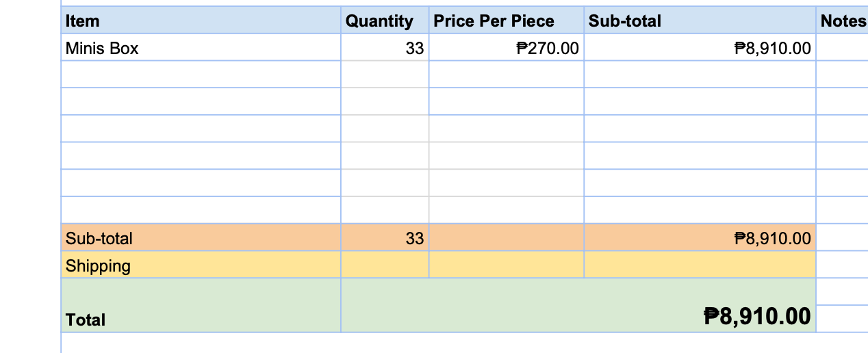Select the yellow "Shipping" label cell
The image size is (868, 353).
201,265
